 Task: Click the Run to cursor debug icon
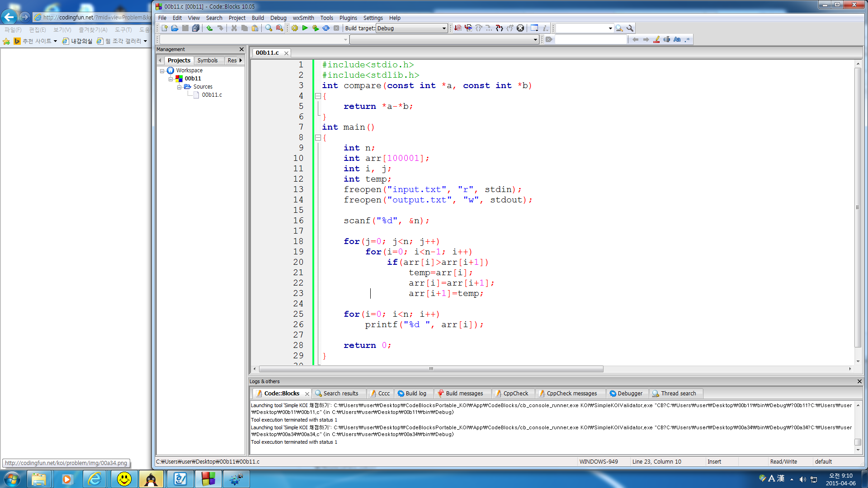tap(468, 28)
